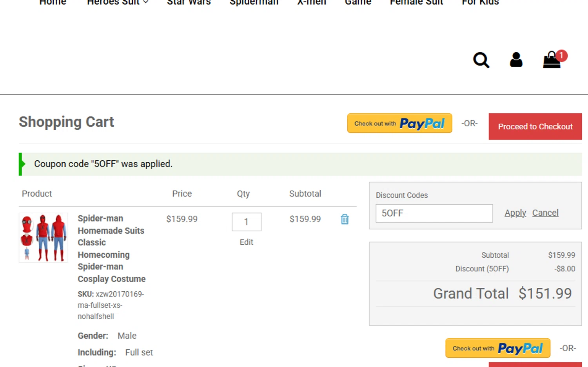Viewport: 588px width, 367px height.
Task: Click the red Proceed to Checkout button
Action: [535, 126]
